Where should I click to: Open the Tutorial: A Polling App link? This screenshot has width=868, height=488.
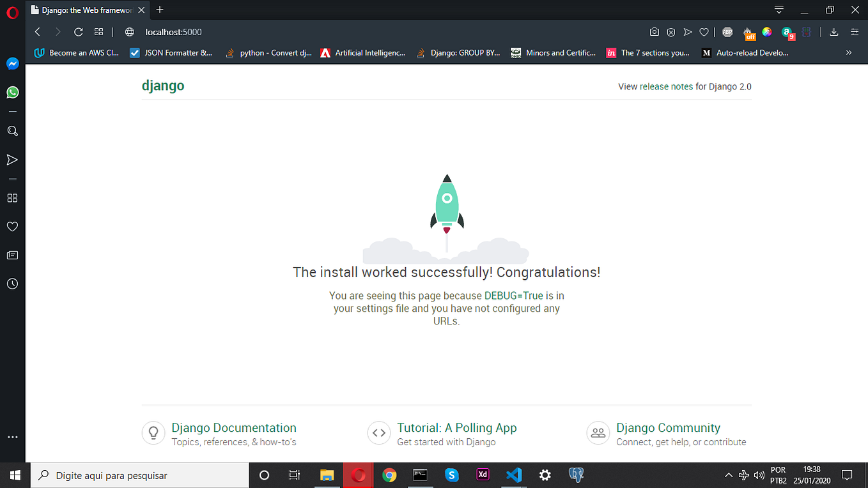pos(456,427)
